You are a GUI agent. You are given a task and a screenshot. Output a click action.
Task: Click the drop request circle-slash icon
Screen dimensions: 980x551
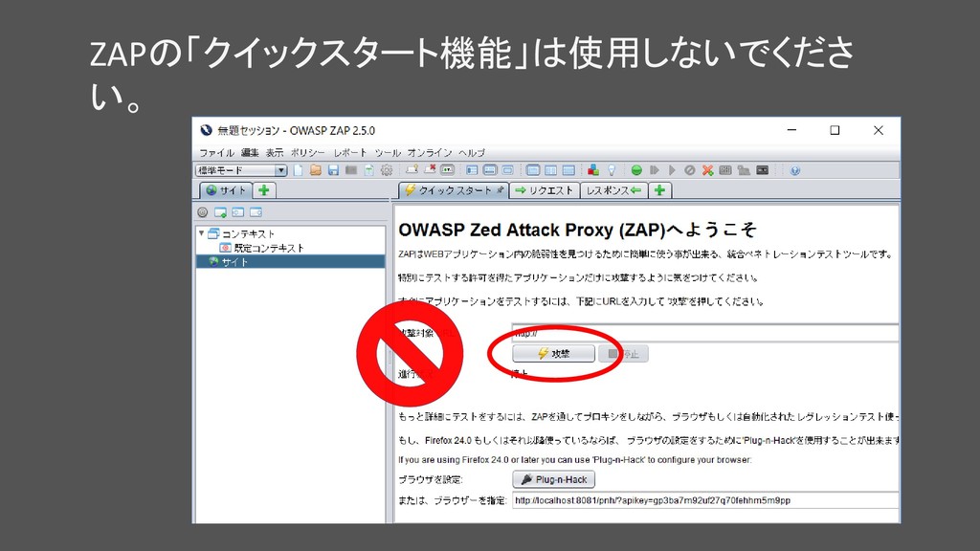pyautogui.click(x=690, y=170)
